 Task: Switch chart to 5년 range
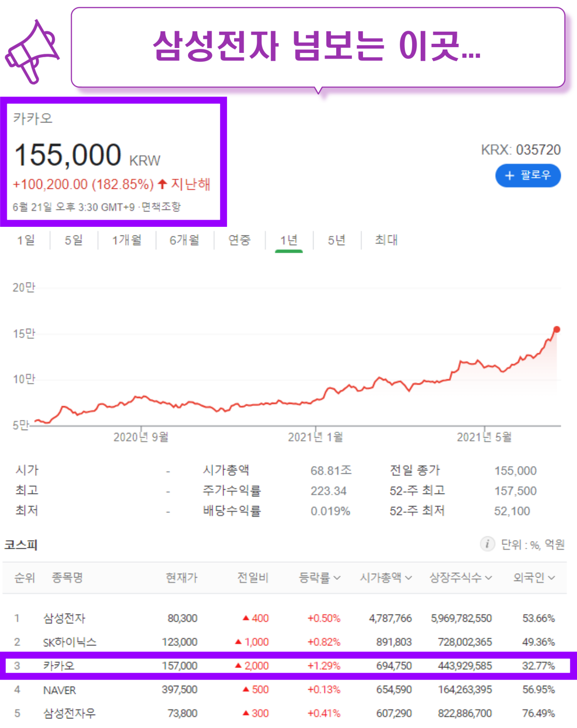pyautogui.click(x=337, y=240)
